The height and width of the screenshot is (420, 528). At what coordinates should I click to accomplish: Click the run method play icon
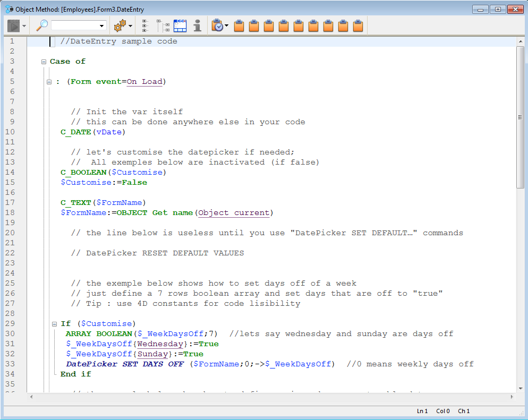pos(13,25)
